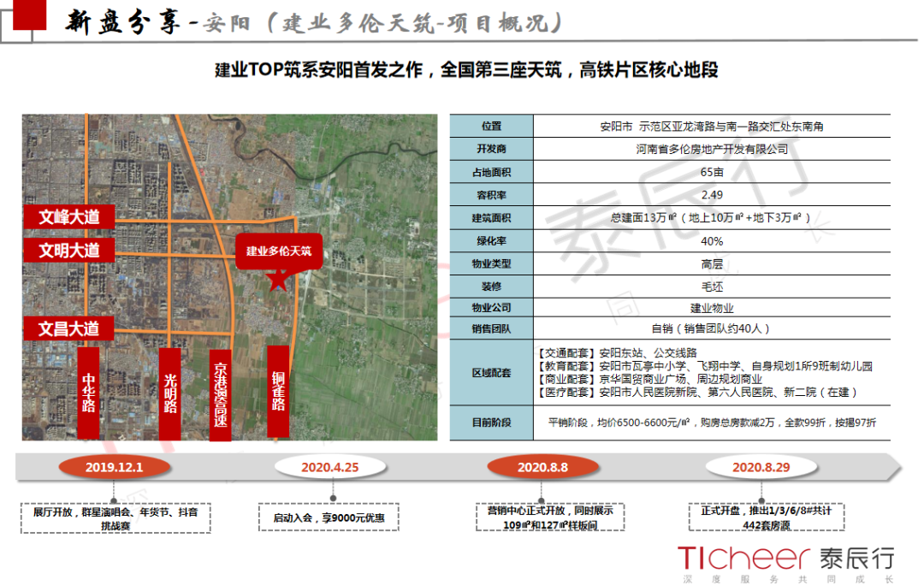Image resolution: width=924 pixels, height=585 pixels.
Task: Click the satellite map image
Action: click(230, 277)
